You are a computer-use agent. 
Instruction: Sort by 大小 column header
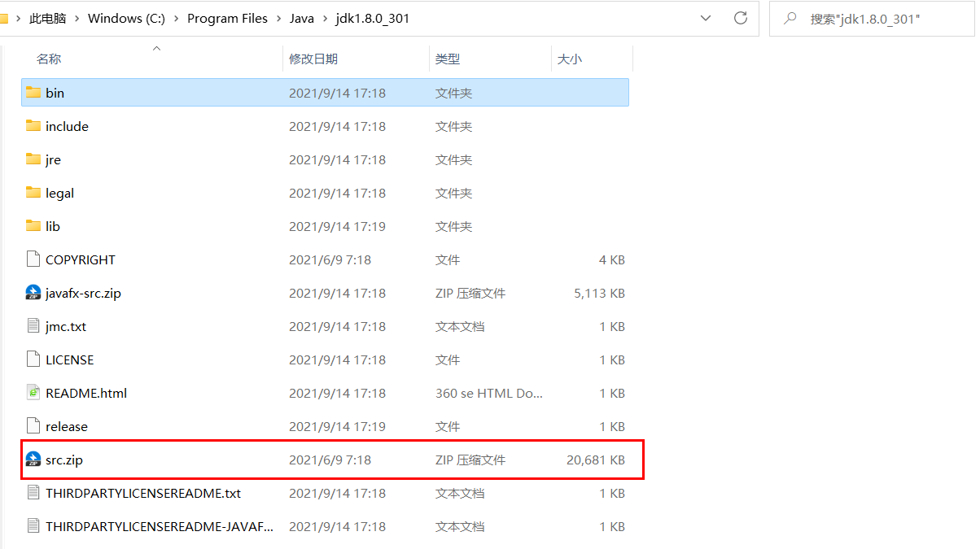[x=570, y=59]
